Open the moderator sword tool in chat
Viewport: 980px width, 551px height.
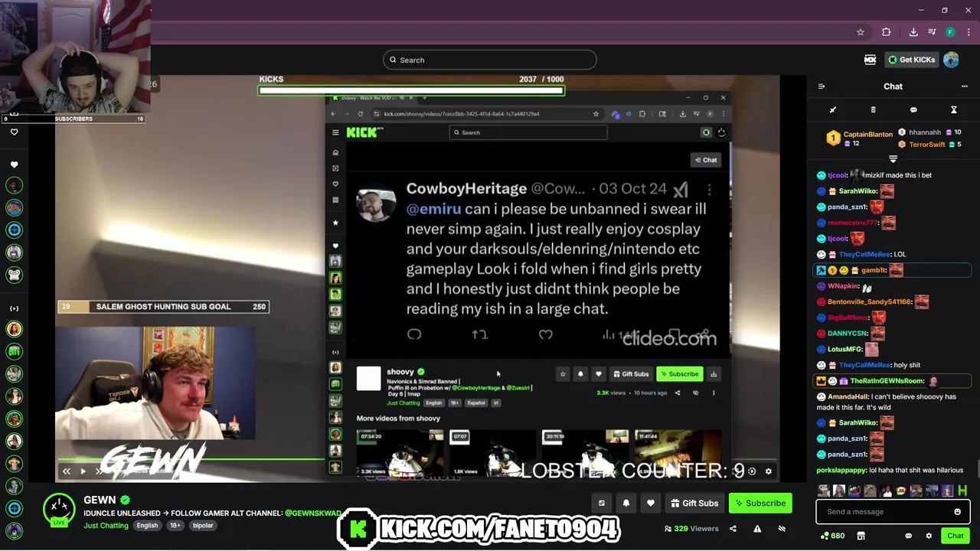pos(833,110)
